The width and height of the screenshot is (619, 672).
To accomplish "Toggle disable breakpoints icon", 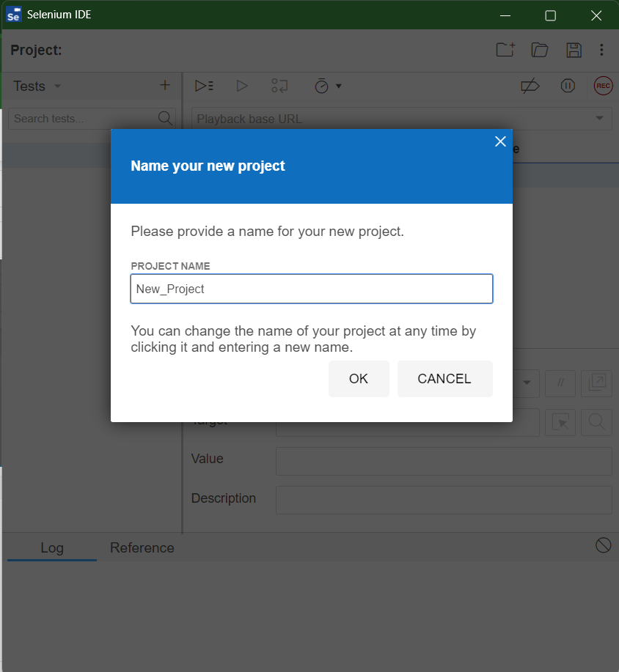I will [530, 86].
